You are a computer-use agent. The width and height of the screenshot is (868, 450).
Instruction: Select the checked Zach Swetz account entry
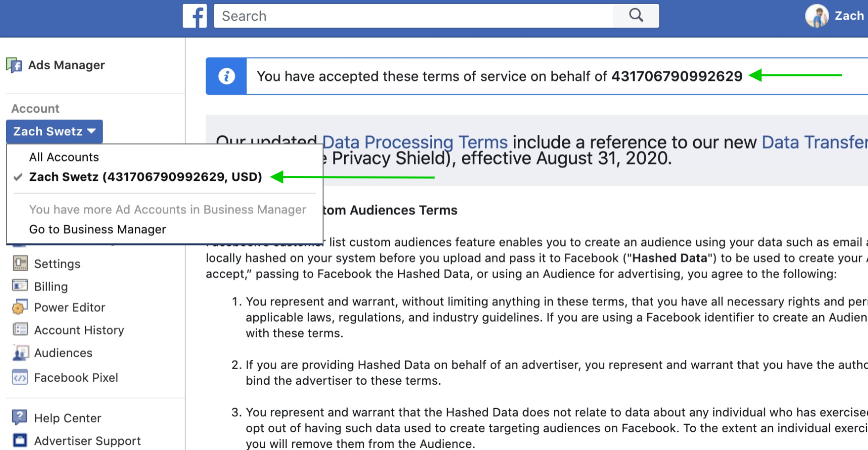tap(146, 177)
